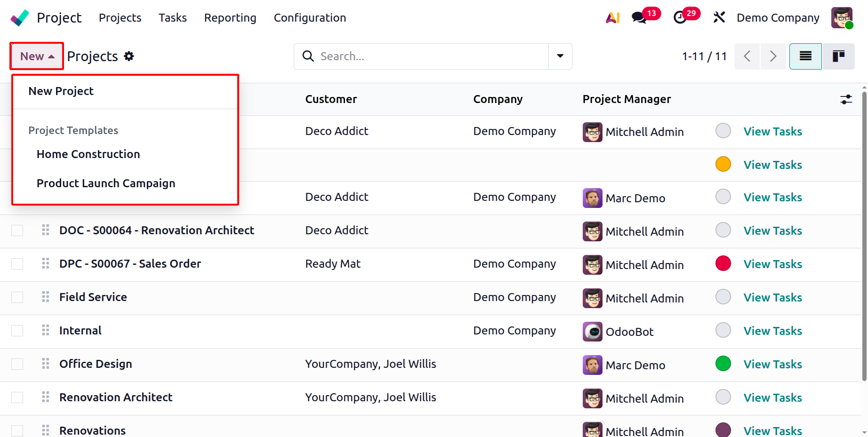Open the AI assistant icon
868x437 pixels.
click(612, 18)
